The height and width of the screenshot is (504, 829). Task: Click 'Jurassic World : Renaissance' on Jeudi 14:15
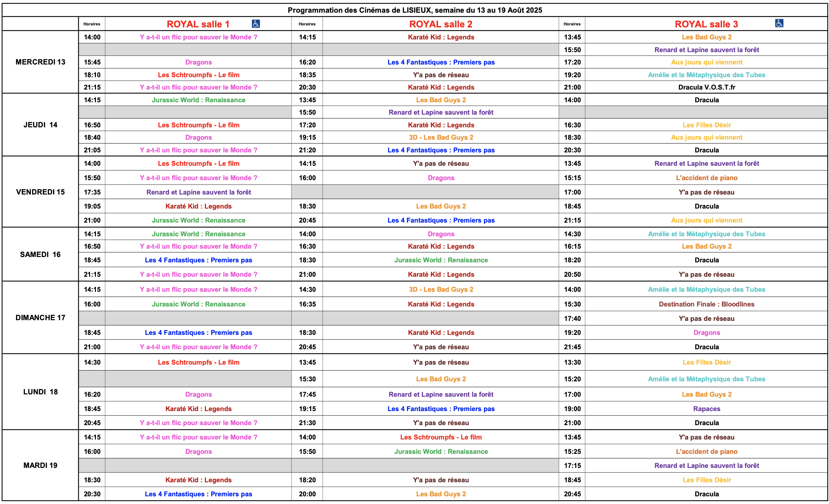point(199,100)
